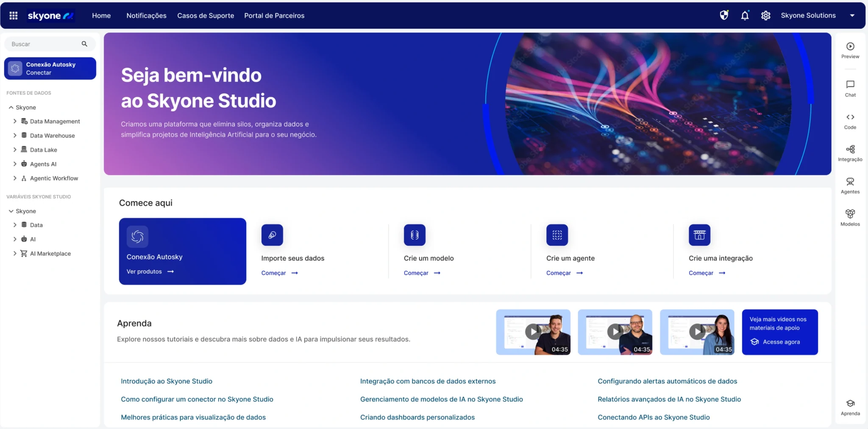868x429 pixels.
Task: Click Começar under Crie um modelo
Action: (x=422, y=273)
